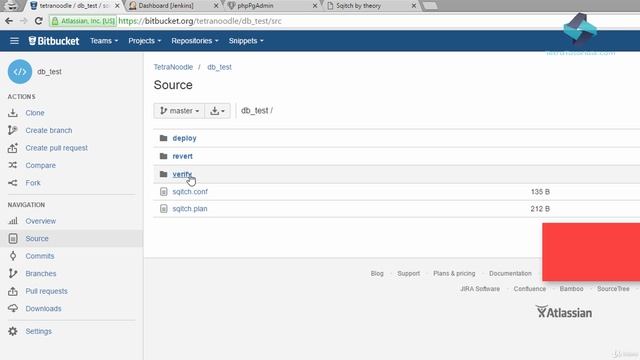Screen dimensions: 640x360
Task: Open the Settings link in sidebar
Action: pos(38,331)
